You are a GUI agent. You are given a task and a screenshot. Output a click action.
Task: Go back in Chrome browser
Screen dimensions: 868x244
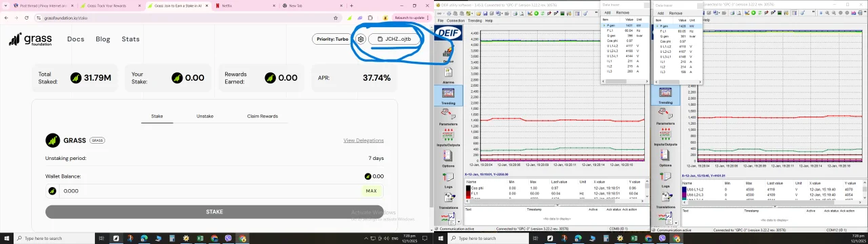[x=6, y=18]
